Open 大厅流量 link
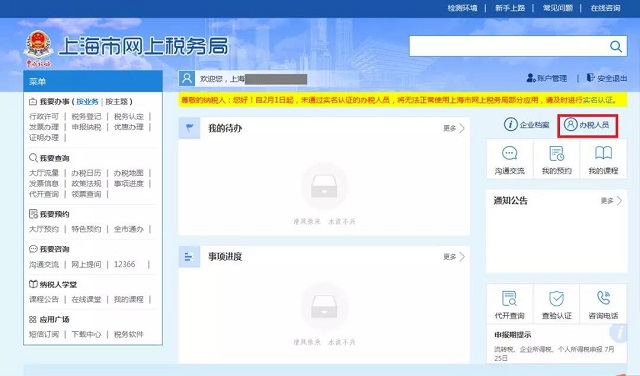 [44, 173]
